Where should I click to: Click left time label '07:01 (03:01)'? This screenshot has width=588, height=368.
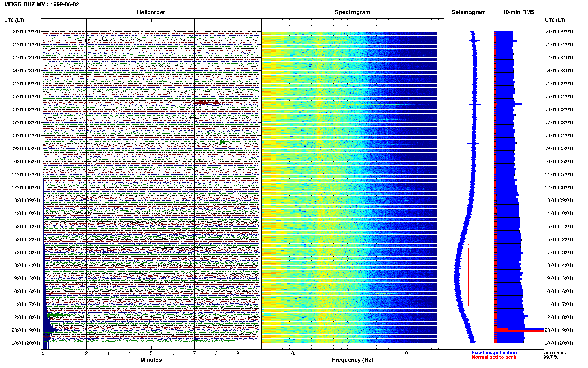click(26, 122)
